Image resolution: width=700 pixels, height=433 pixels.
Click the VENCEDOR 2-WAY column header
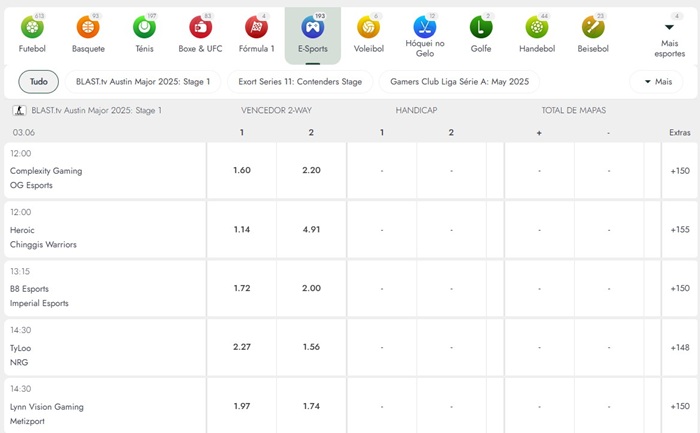pos(276,110)
